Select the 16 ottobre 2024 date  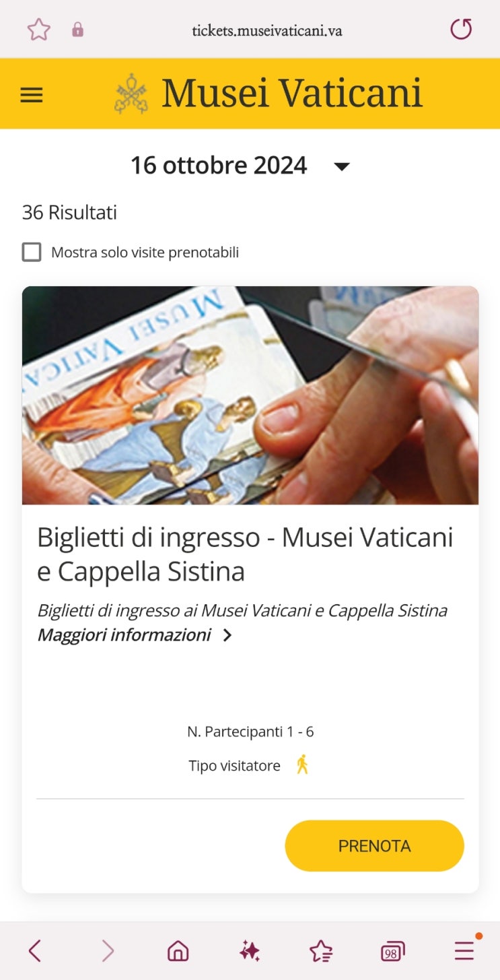point(219,166)
